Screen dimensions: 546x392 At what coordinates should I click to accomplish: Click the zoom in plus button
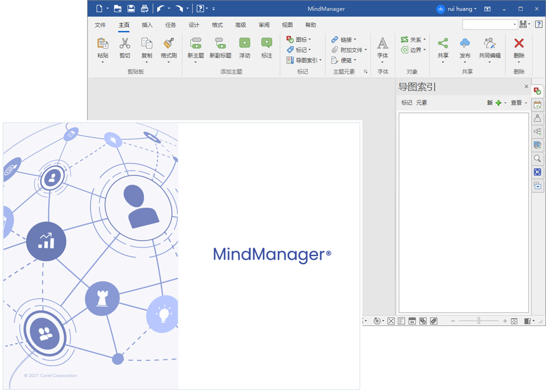pyautogui.click(x=505, y=321)
